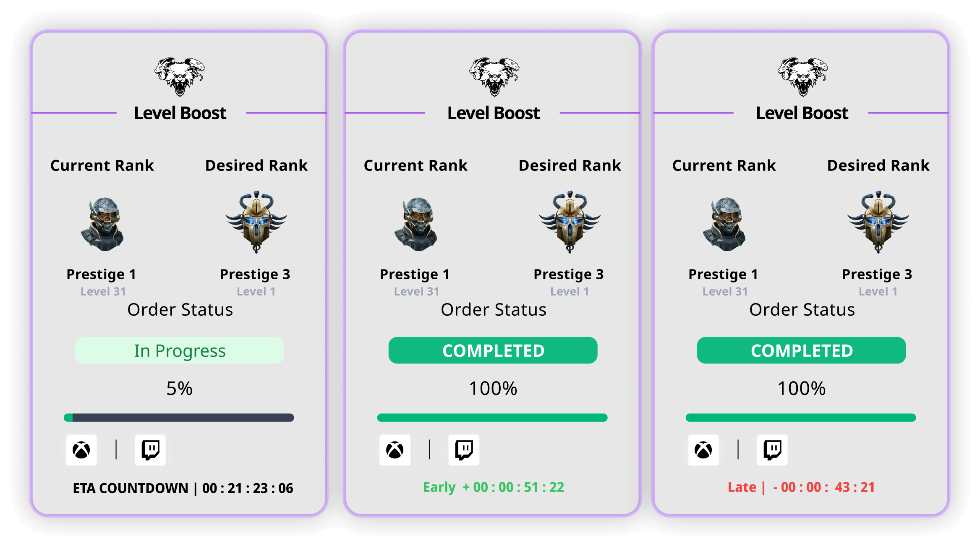Viewport: 980px width, 547px height.
Task: Click the Xbox platform icon on the first card
Action: point(81,450)
